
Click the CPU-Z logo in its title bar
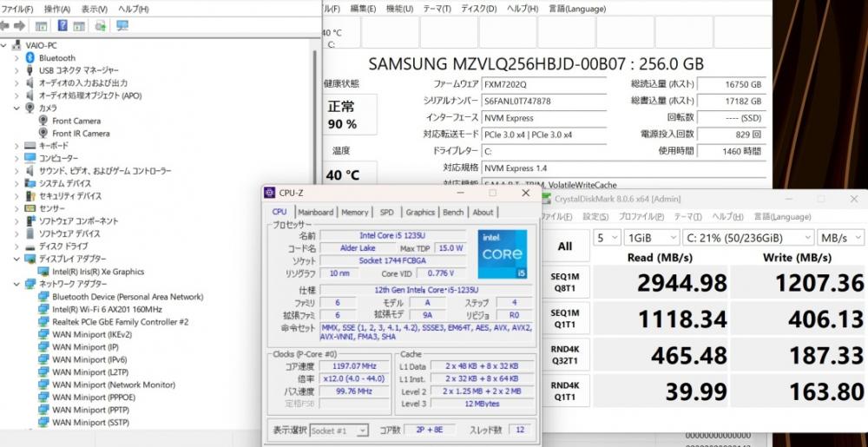click(x=270, y=193)
